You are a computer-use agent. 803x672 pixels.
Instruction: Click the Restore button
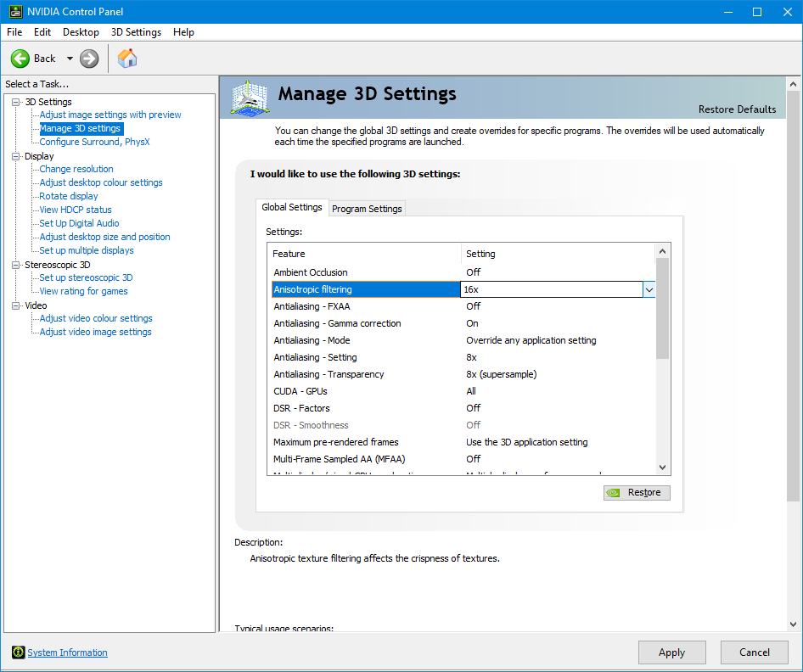coord(637,492)
